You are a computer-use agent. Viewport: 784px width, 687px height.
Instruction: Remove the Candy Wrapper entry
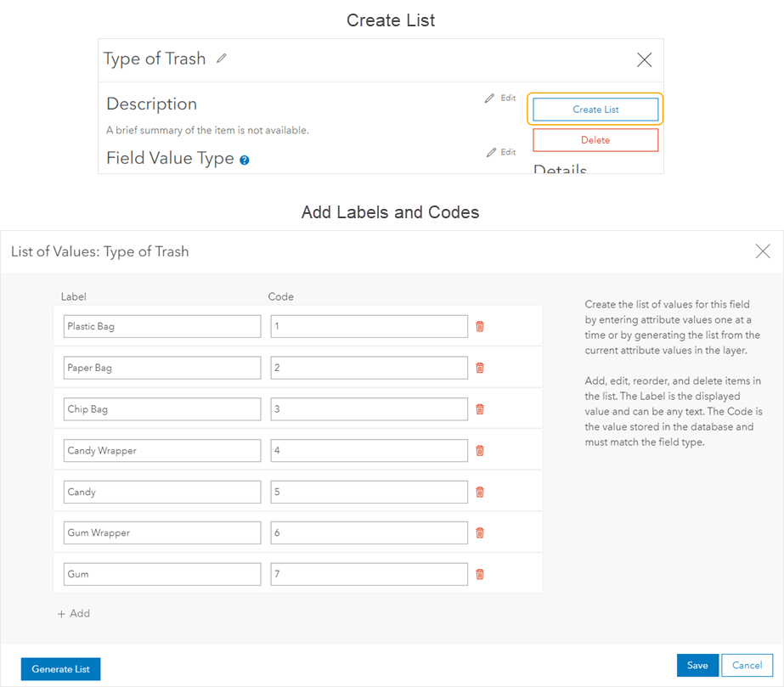tap(480, 450)
